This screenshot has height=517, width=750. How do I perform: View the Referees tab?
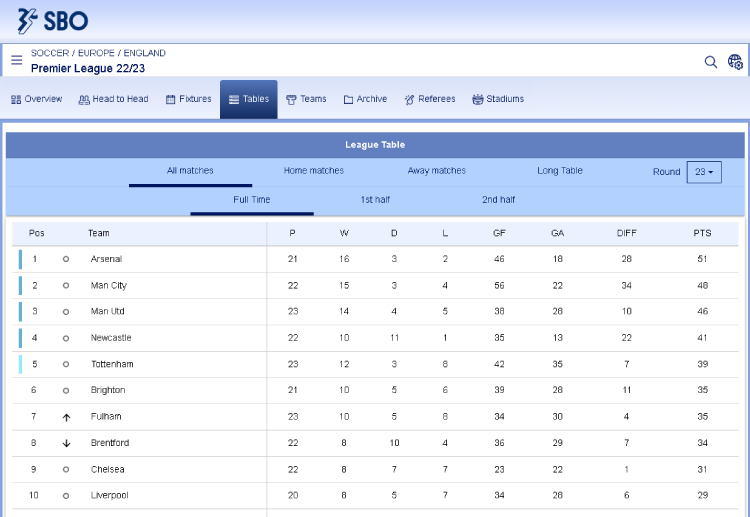pyautogui.click(x=429, y=99)
